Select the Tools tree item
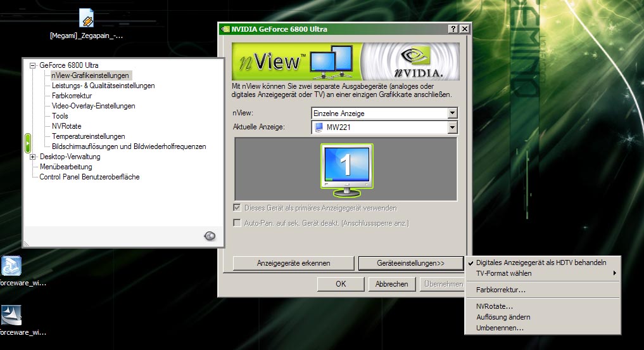644x350 pixels. tap(60, 116)
